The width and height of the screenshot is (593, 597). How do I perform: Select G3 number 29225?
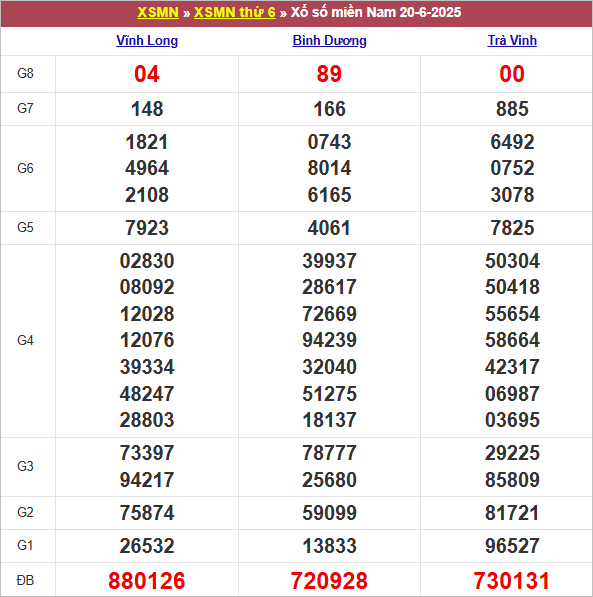(512, 453)
